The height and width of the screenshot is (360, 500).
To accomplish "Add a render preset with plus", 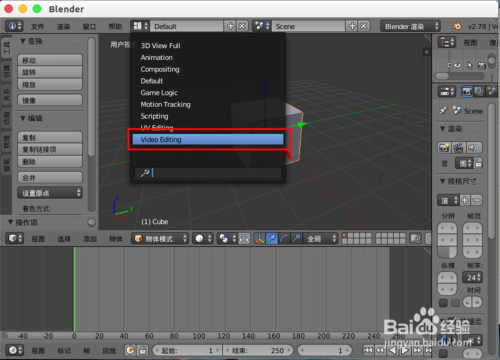I will coord(465,200).
